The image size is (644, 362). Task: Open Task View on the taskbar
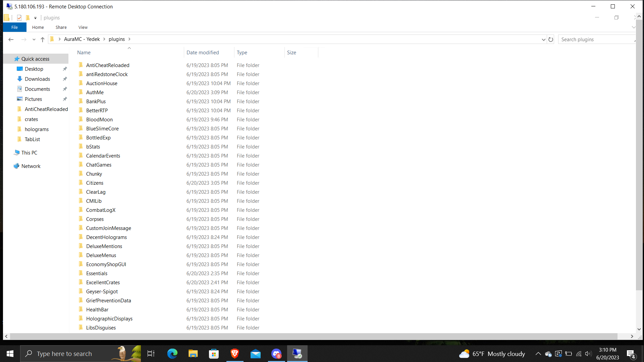coord(151,354)
